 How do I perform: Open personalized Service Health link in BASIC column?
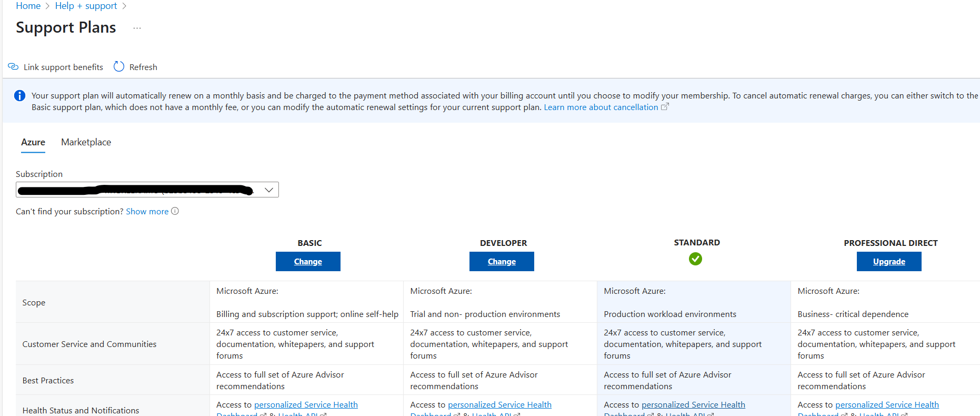point(306,404)
